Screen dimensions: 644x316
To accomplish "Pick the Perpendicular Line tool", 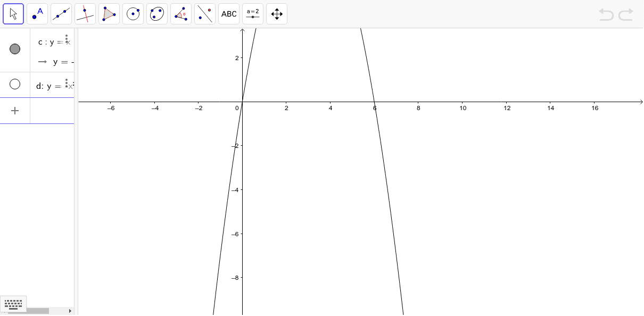I will click(85, 14).
